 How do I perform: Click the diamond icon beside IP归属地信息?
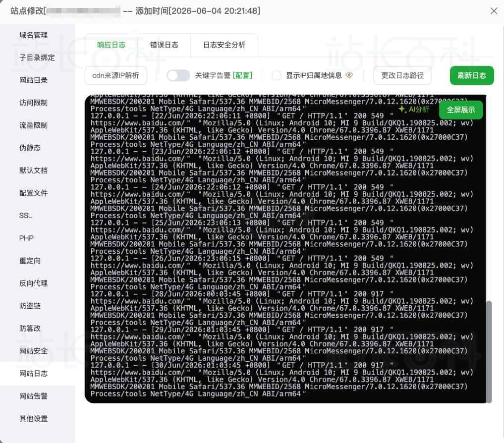(x=349, y=75)
